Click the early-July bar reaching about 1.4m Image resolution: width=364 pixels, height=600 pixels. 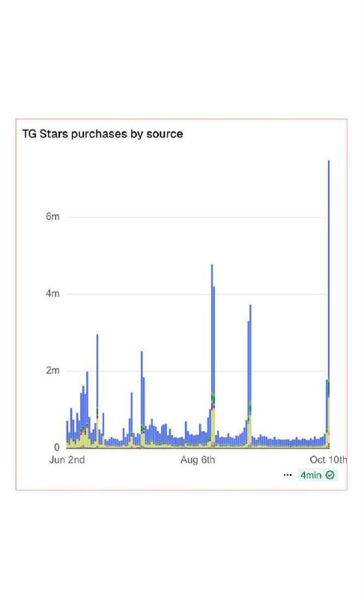click(131, 420)
